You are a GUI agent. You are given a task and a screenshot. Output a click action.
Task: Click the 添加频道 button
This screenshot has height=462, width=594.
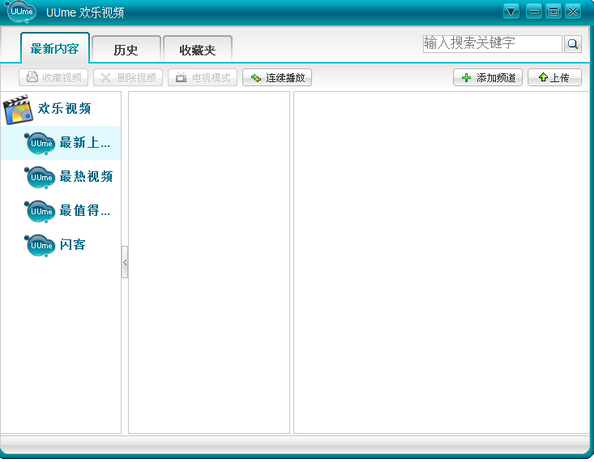[x=488, y=78]
